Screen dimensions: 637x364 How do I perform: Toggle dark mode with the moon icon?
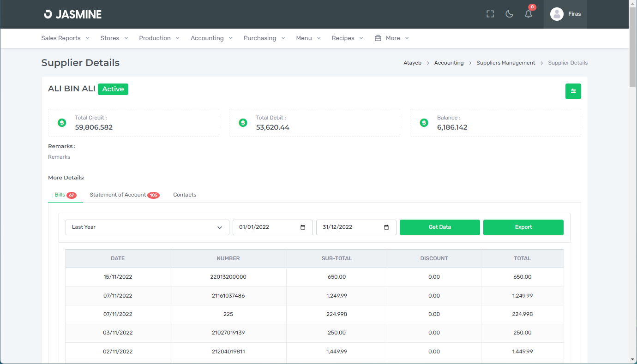(510, 14)
